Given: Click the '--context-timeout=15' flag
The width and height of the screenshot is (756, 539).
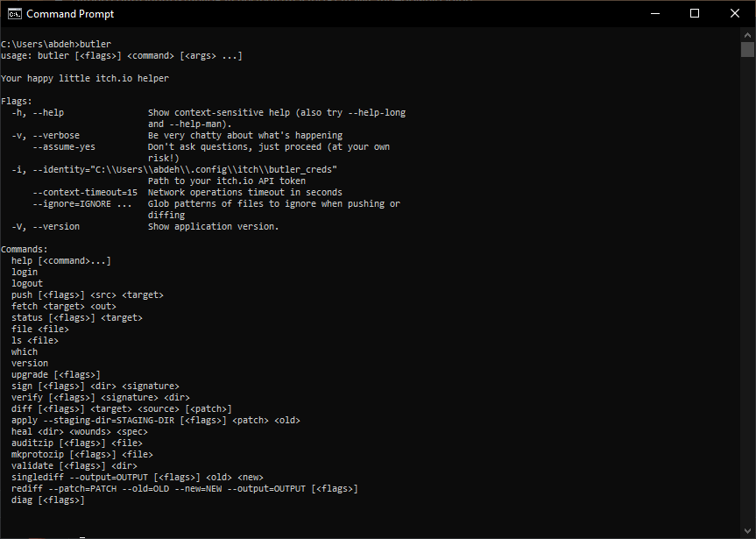Looking at the screenshot, I should (x=85, y=192).
